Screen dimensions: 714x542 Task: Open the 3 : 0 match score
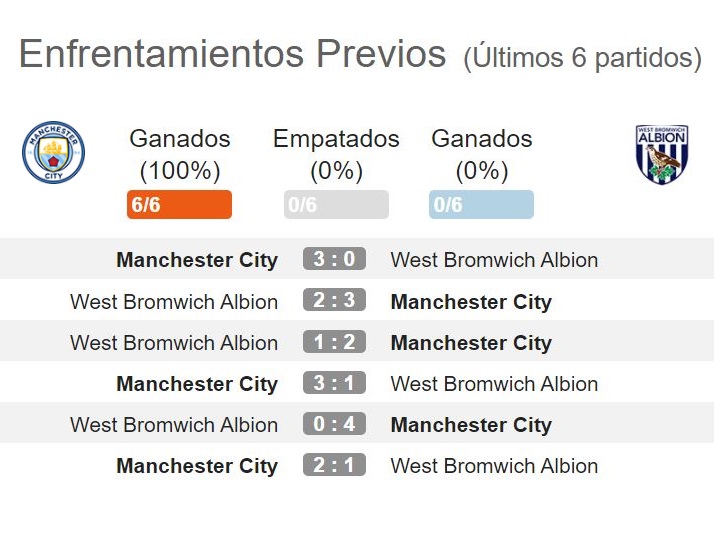(334, 259)
